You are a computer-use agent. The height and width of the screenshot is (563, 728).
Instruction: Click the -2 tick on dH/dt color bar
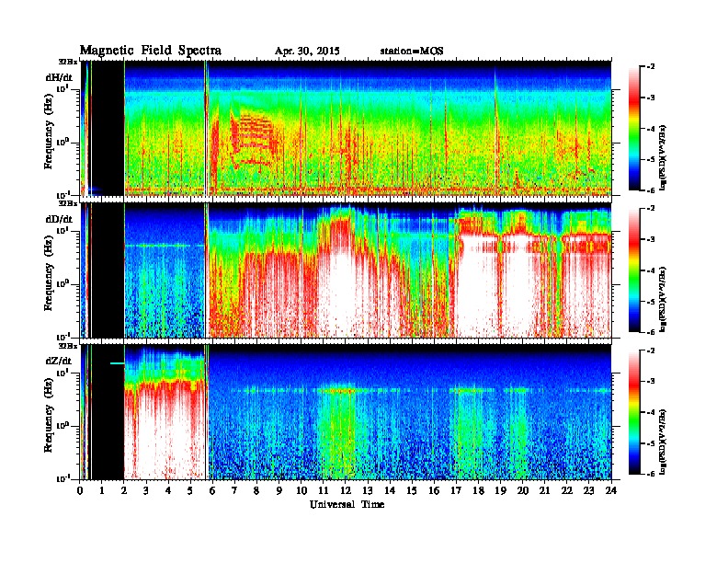(x=651, y=67)
